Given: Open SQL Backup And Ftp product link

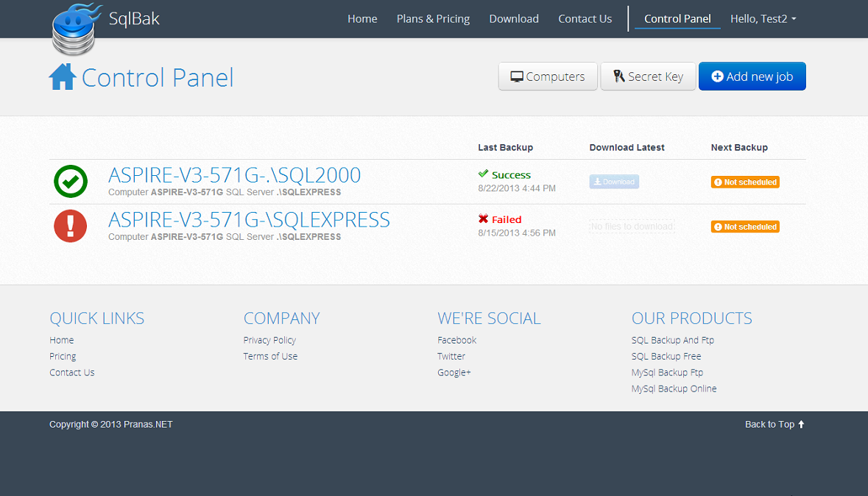Looking at the screenshot, I should tap(673, 340).
